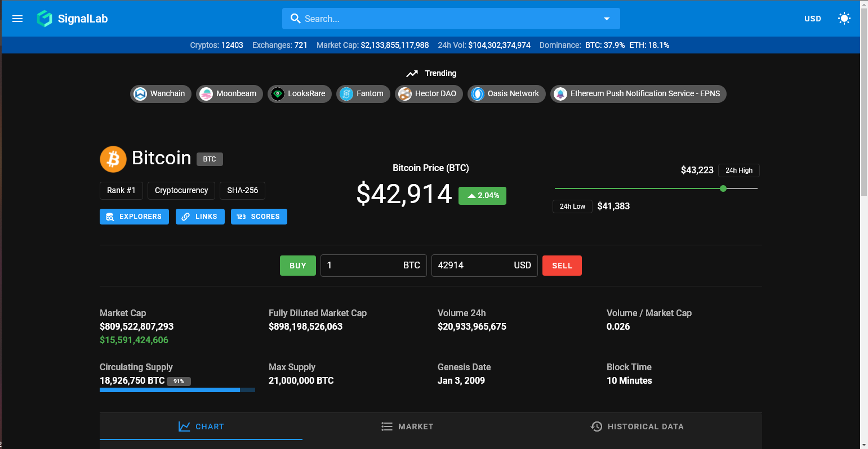Click the Bitcoin logo icon
Image resolution: width=868 pixels, height=449 pixels.
click(113, 159)
